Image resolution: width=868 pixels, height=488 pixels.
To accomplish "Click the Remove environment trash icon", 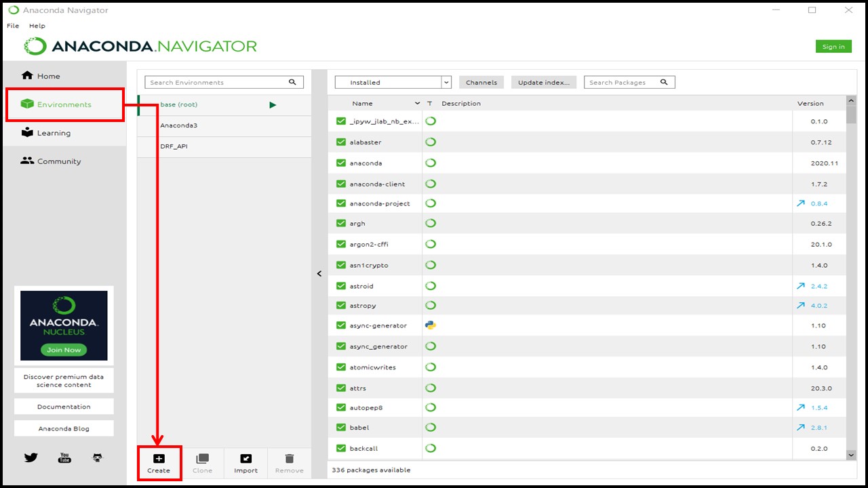I will 290,459.
